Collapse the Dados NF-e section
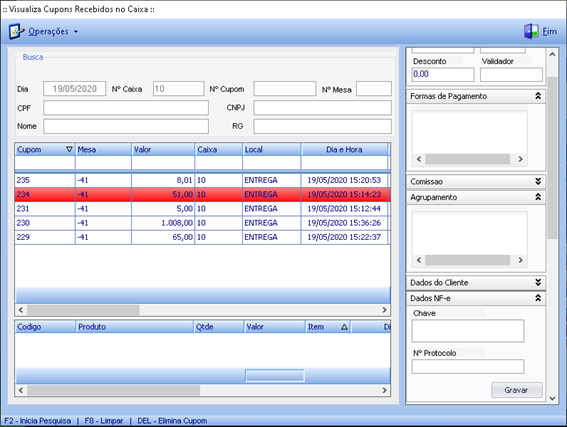The image size is (567, 427). pos(538,298)
